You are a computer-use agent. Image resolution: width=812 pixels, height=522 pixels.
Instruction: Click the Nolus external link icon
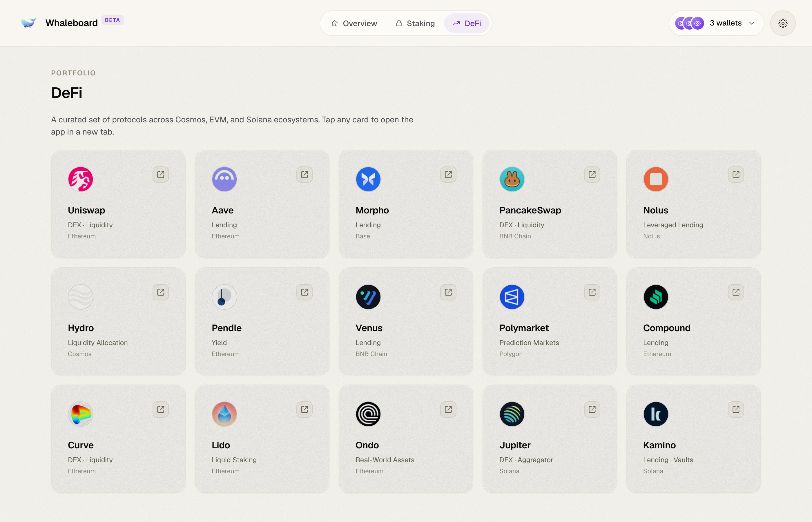point(736,175)
